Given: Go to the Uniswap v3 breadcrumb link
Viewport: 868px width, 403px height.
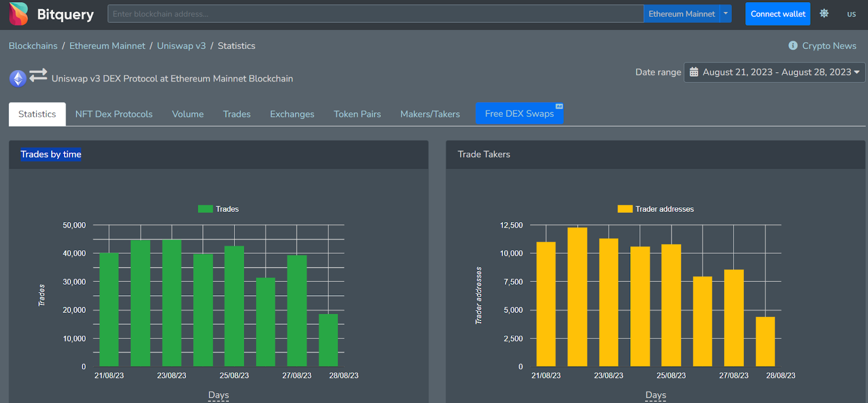Looking at the screenshot, I should pos(182,46).
